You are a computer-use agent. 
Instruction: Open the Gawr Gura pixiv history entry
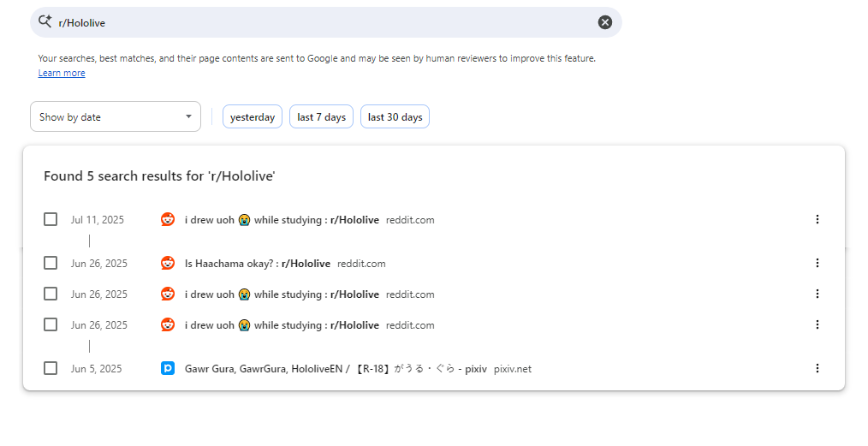tap(336, 369)
